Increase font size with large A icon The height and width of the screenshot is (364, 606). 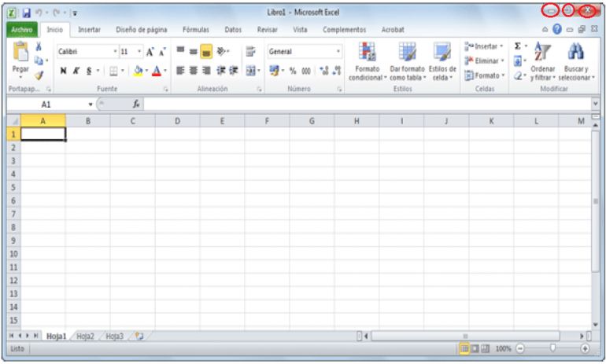[150, 52]
